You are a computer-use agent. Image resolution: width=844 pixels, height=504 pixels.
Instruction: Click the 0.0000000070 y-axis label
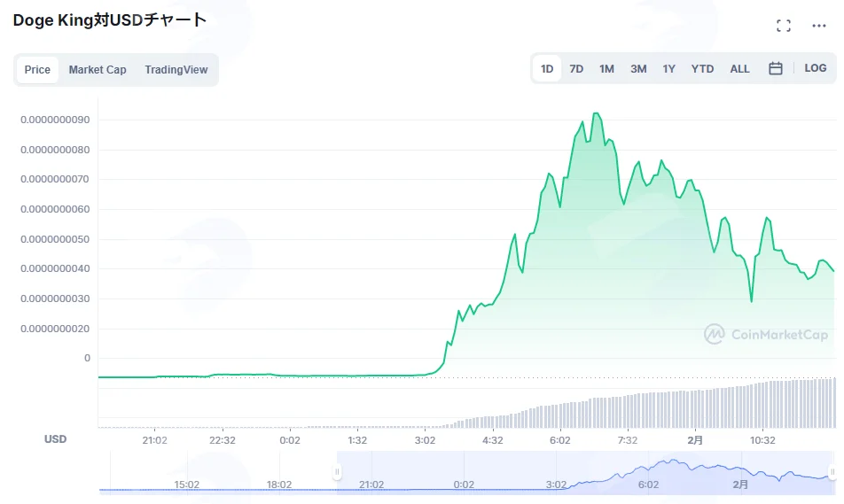pos(55,179)
